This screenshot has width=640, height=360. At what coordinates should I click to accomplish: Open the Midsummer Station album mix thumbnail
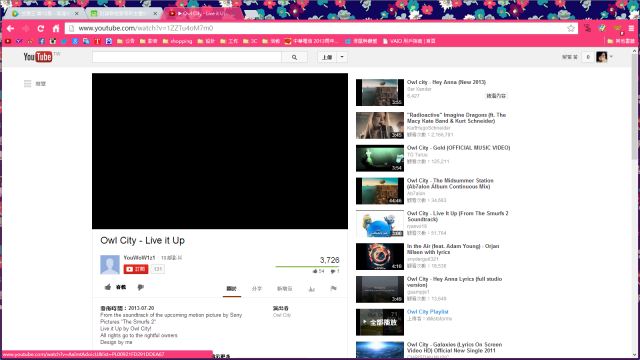click(x=380, y=191)
